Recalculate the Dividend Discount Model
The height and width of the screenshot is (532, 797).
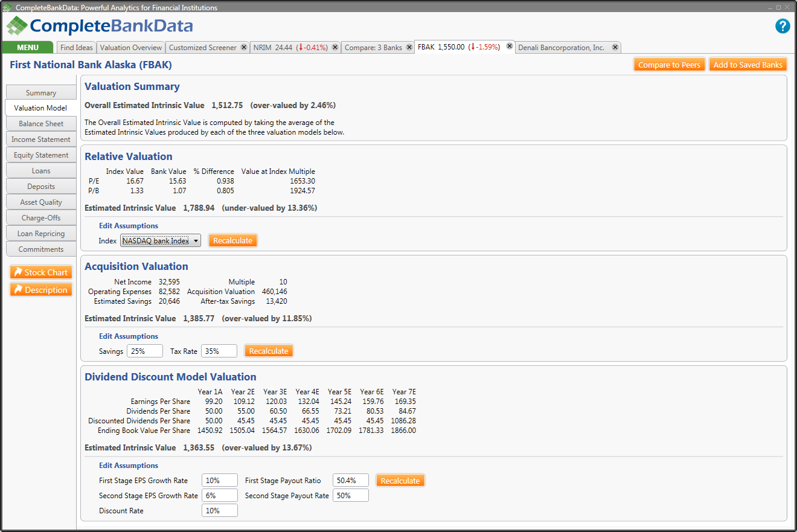click(400, 481)
